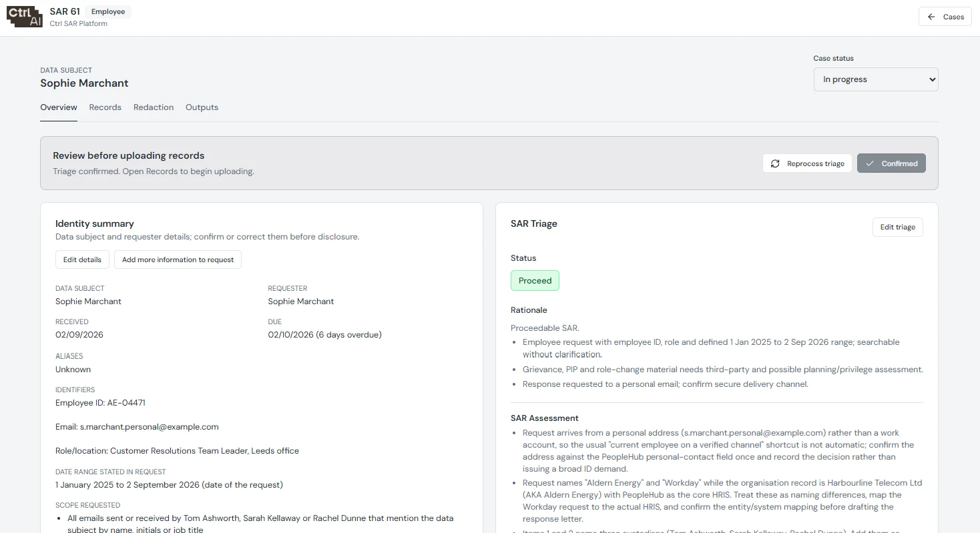
Task: Go to the Redaction tab
Action: tap(154, 107)
